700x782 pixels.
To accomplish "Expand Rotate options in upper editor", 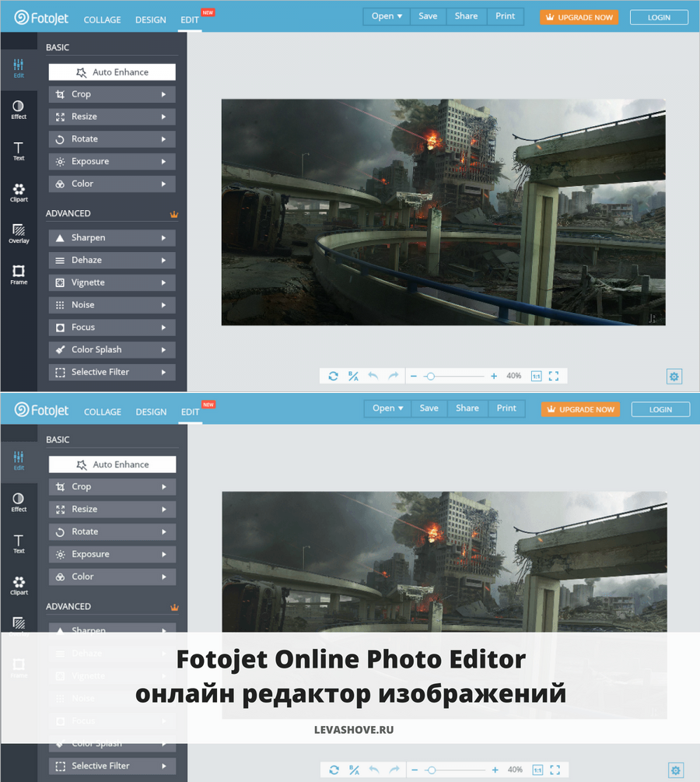I will 112,139.
